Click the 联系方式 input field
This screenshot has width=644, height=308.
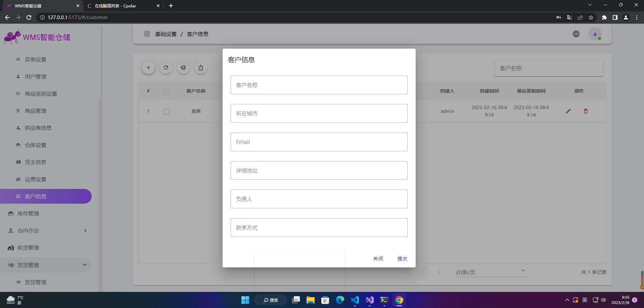tap(319, 227)
